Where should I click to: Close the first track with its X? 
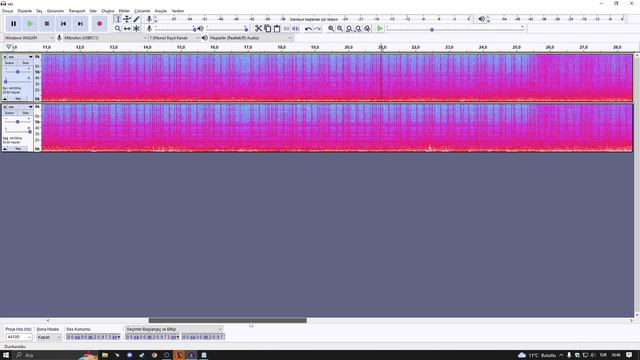(5, 57)
